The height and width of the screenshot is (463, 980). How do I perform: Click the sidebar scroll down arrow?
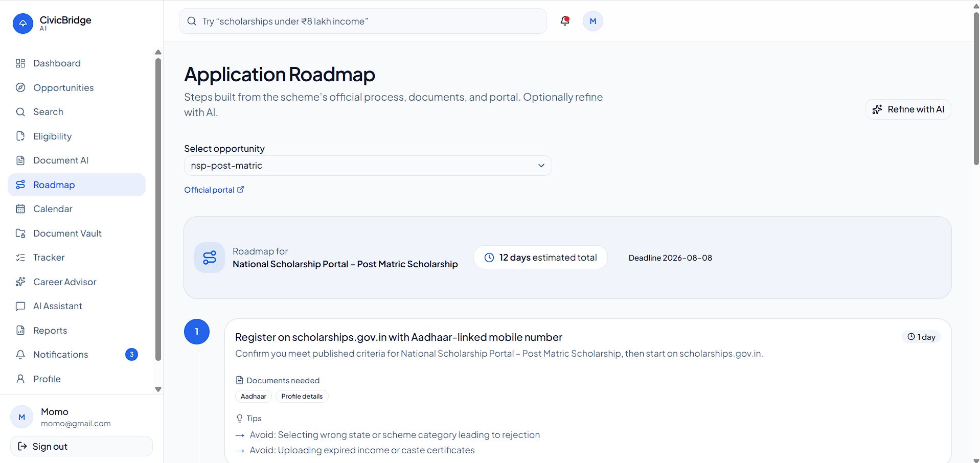[158, 389]
